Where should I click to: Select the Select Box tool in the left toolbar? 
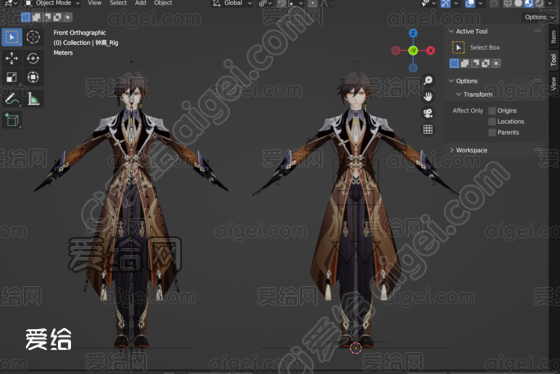[12, 37]
